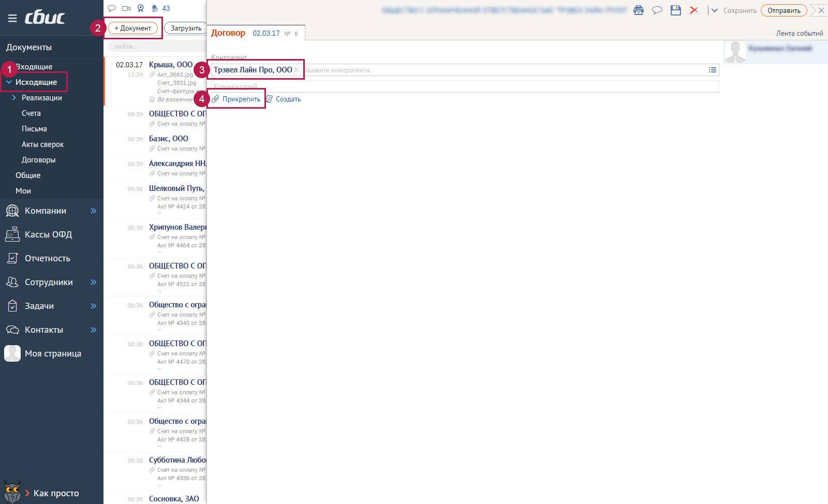Open Компании section
This screenshot has width=828, height=504.
point(45,211)
